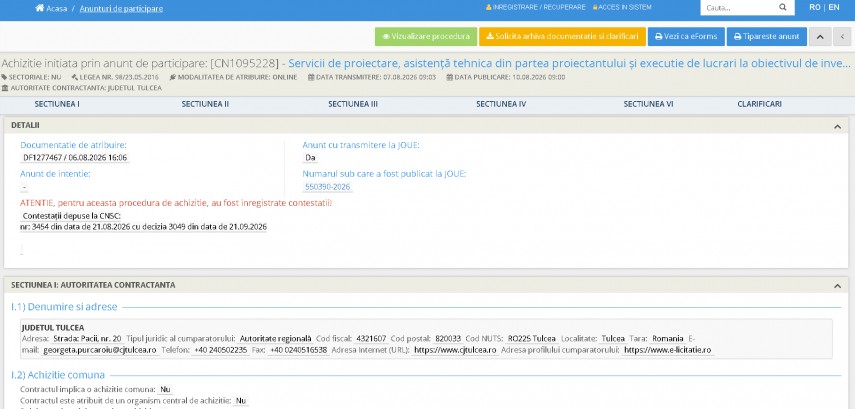855x409 pixels.
Task: Collapse SECTIUNEA I: AUTORITATEA CONTRACTANTA panel
Action: [x=837, y=286]
